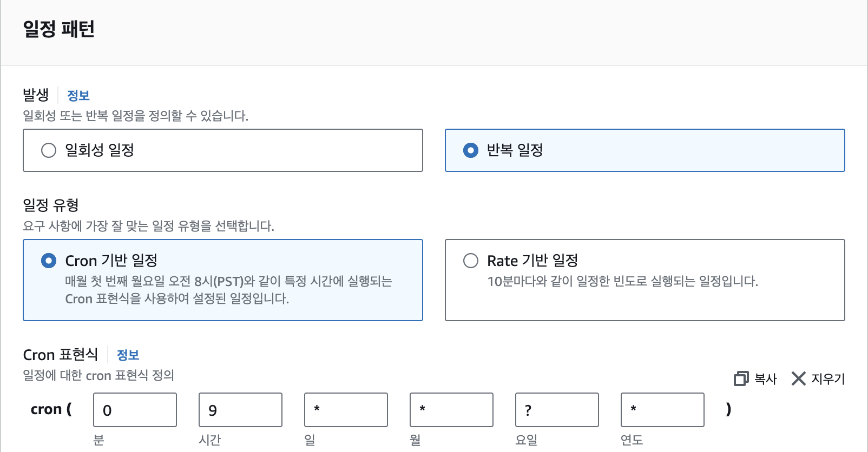Screen dimensions: 868x452
Task: Choose the Rate 기반 일정 radio option
Action: pyautogui.click(x=471, y=261)
